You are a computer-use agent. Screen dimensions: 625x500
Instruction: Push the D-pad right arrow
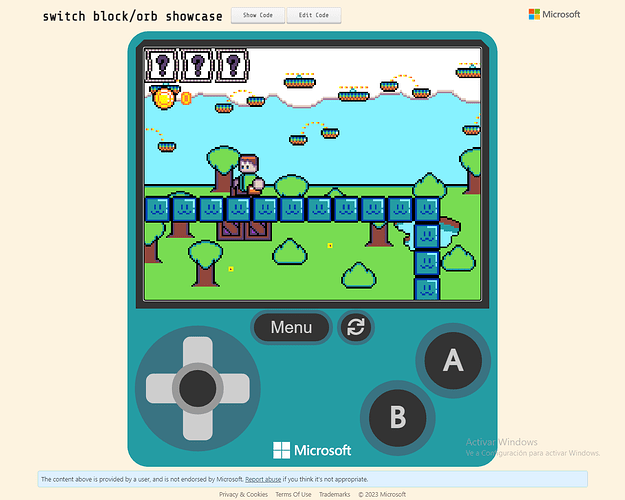pos(236,388)
